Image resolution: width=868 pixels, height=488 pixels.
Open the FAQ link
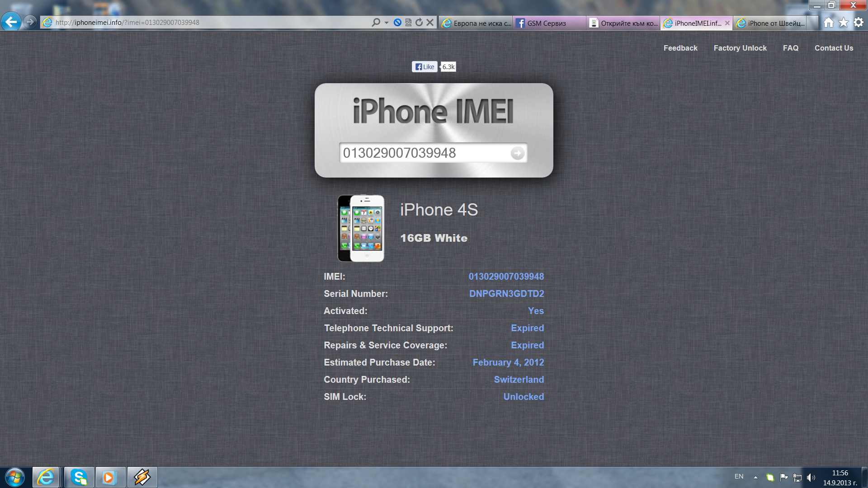pos(791,48)
